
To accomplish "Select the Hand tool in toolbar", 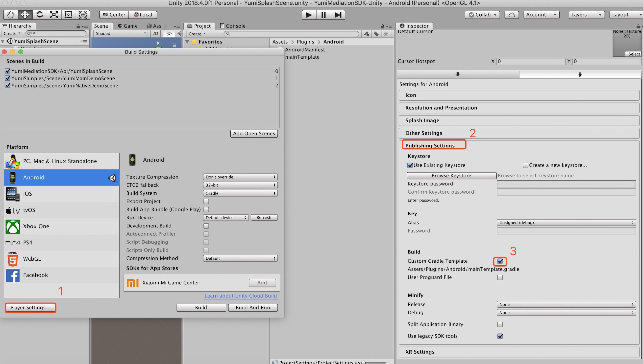I will [10, 15].
